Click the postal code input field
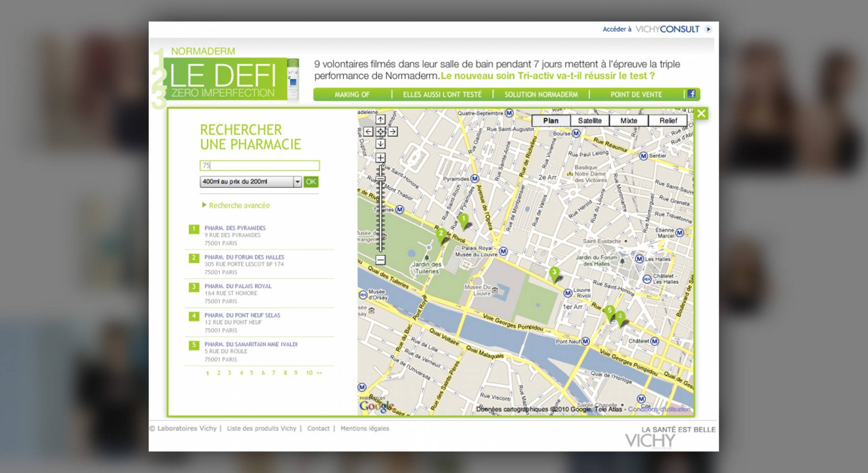This screenshot has height=473, width=868. (260, 166)
